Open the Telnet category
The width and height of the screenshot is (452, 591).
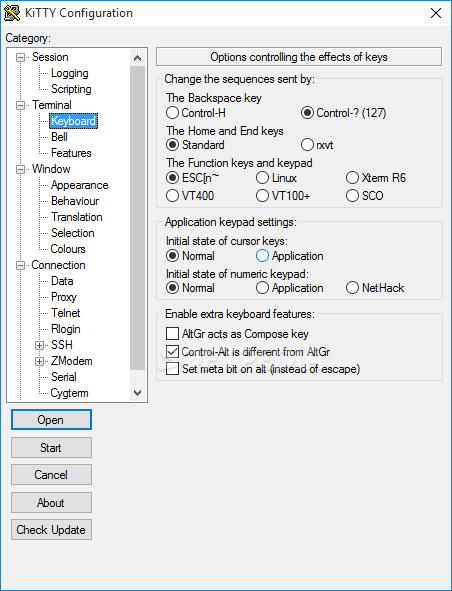tap(66, 313)
